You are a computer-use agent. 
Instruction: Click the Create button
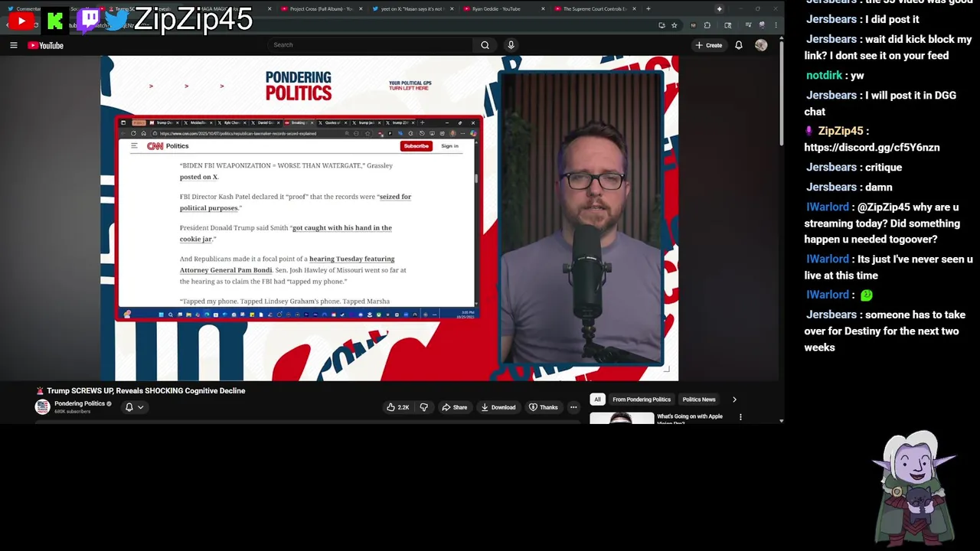(709, 45)
